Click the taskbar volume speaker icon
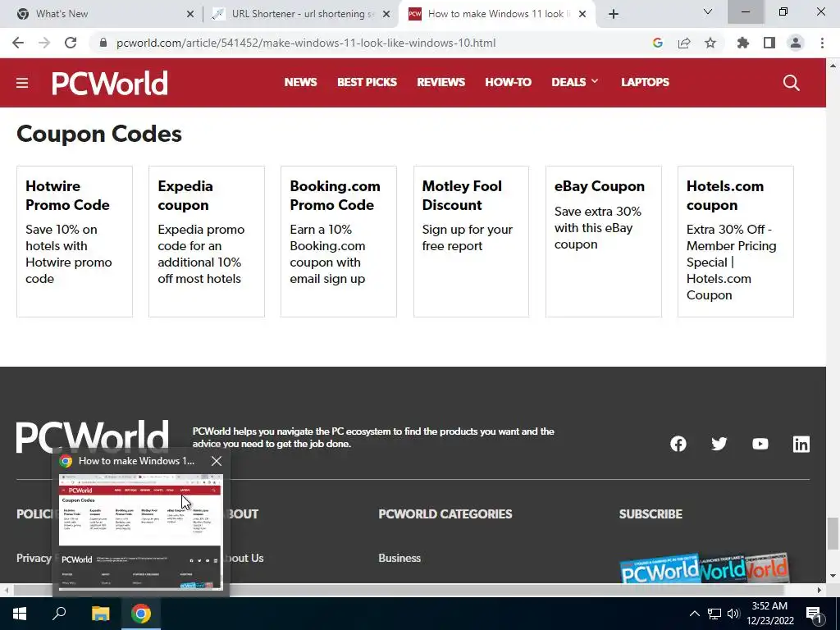Viewport: 840px width, 630px height. [733, 614]
